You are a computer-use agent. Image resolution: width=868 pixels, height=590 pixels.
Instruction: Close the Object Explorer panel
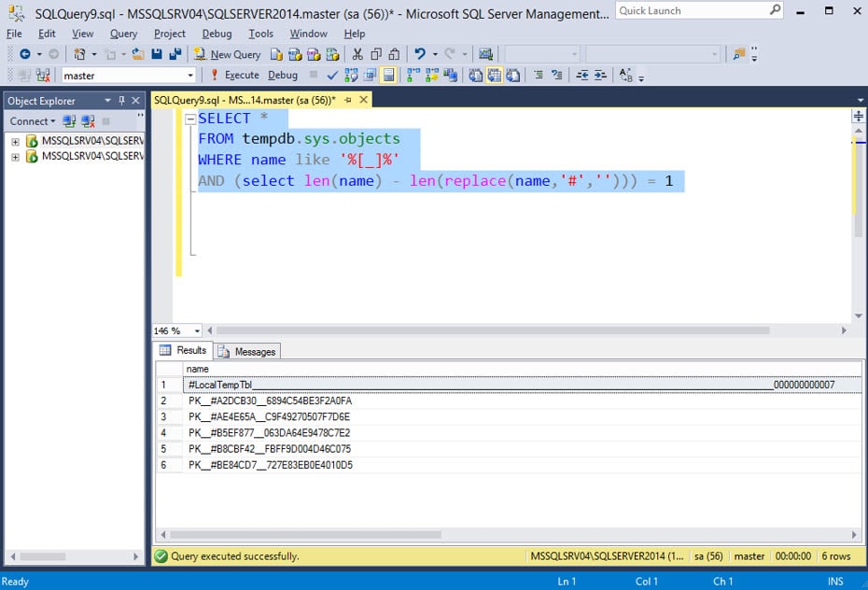(x=135, y=100)
